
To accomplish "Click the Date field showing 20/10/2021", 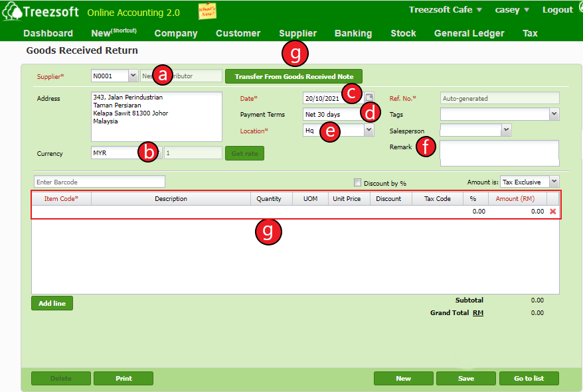I will (x=333, y=98).
